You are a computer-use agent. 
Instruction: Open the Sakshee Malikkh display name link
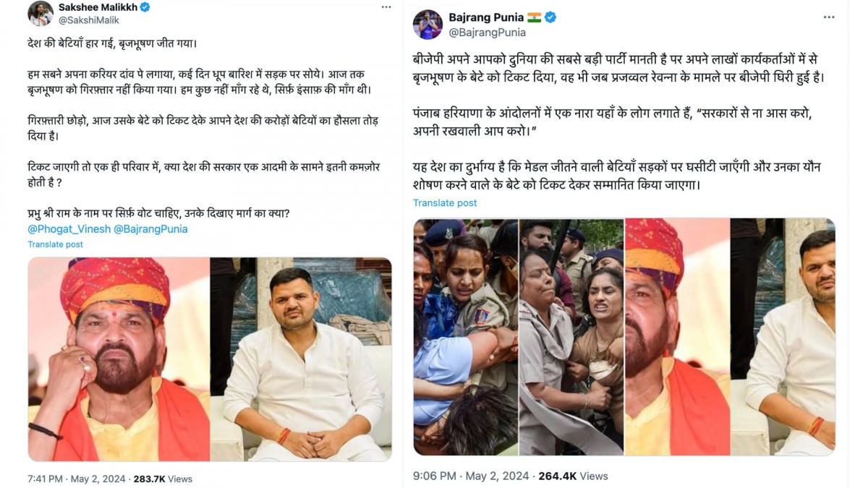pos(98,7)
